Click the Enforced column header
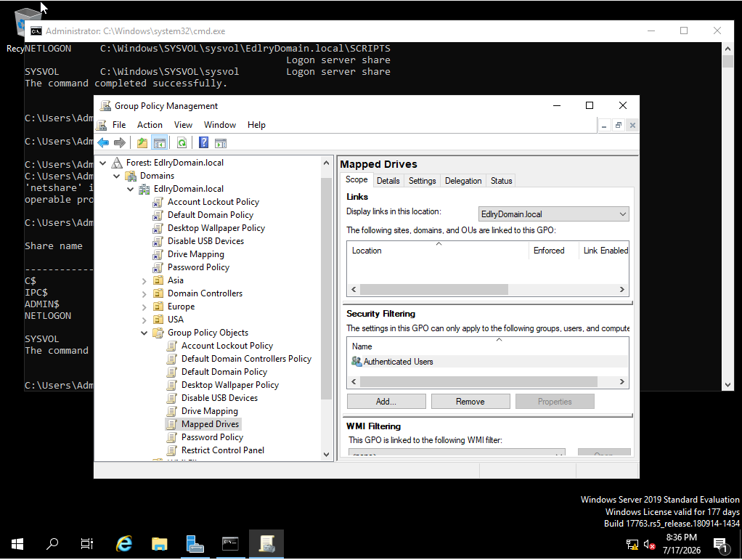Viewport: 742px width, 560px height. click(x=553, y=251)
